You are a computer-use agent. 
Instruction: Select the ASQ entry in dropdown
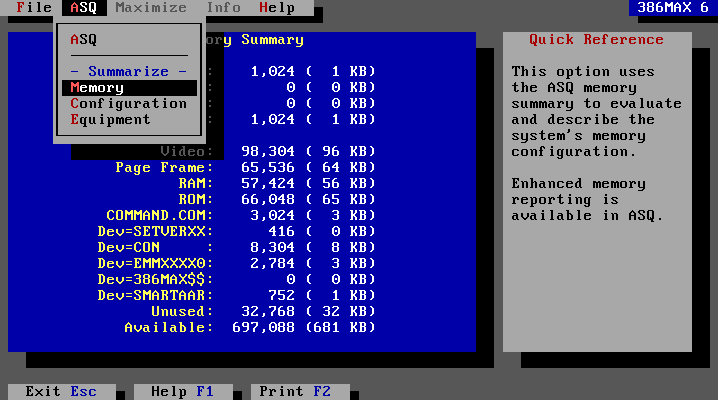pyautogui.click(x=83, y=39)
